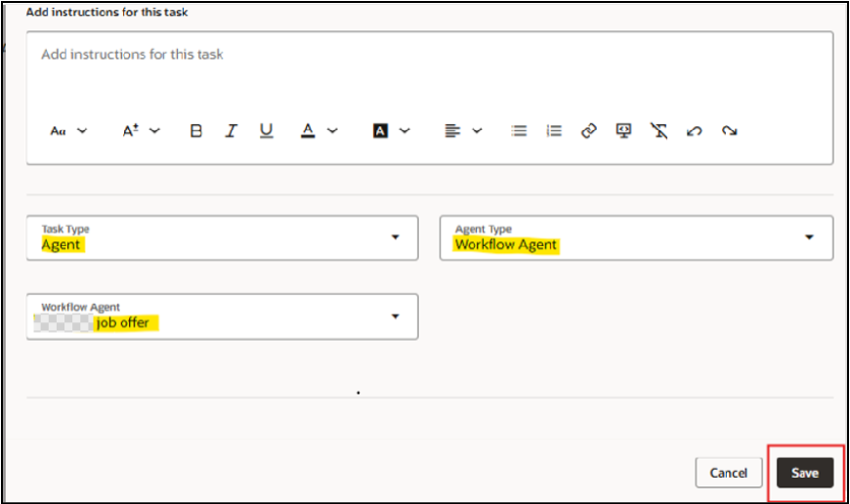
Task: Redo the last edit
Action: pos(729,131)
